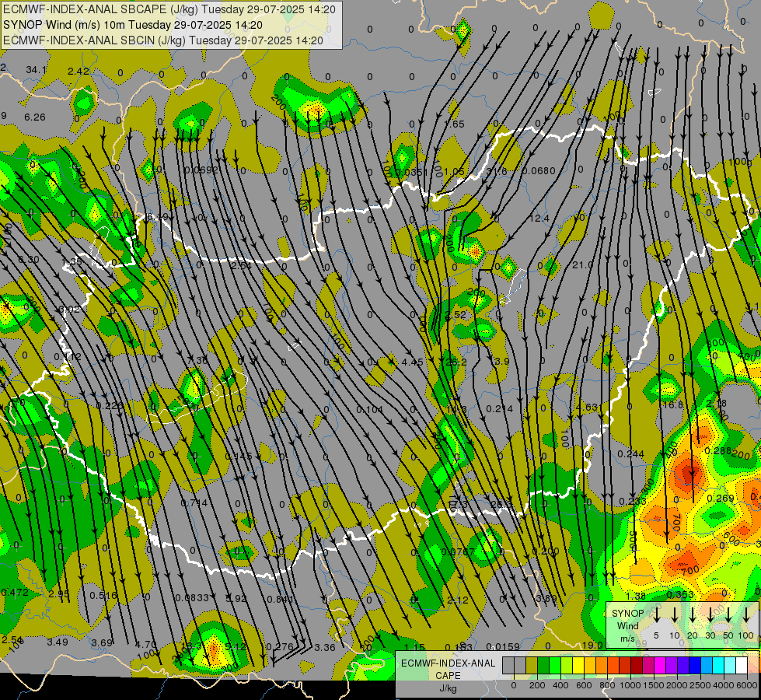
Task: Pick the amber swatch after 600 mark
Action: coord(590,665)
